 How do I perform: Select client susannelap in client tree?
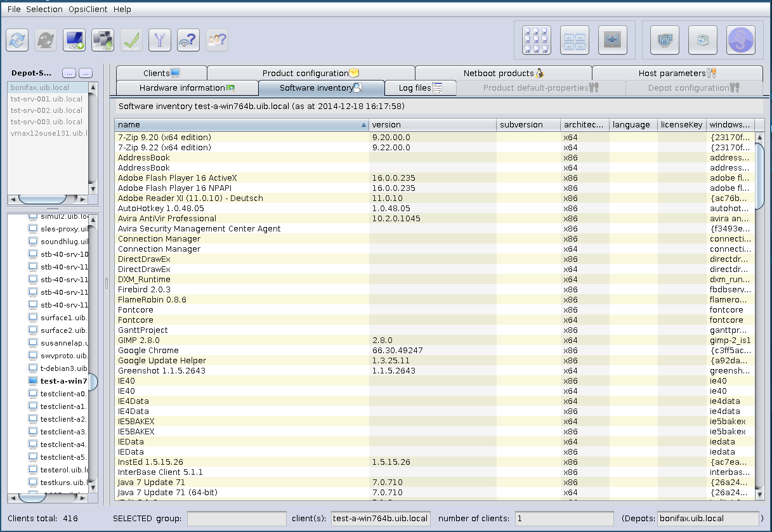click(63, 343)
